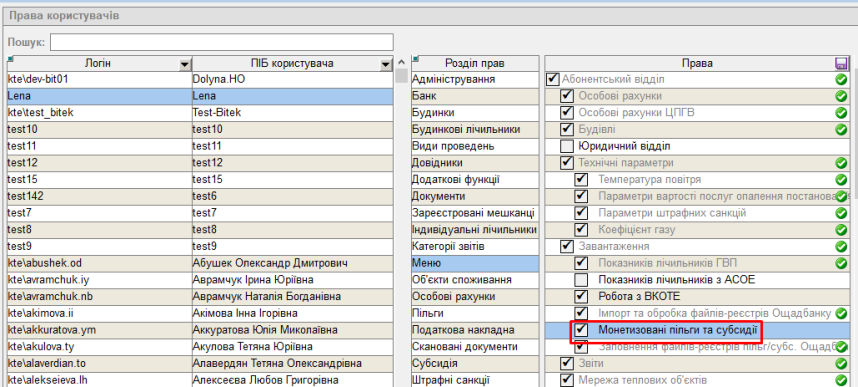Uncheck the Температура повітря checkbox
This screenshot has width=858, height=387.
pyautogui.click(x=581, y=180)
